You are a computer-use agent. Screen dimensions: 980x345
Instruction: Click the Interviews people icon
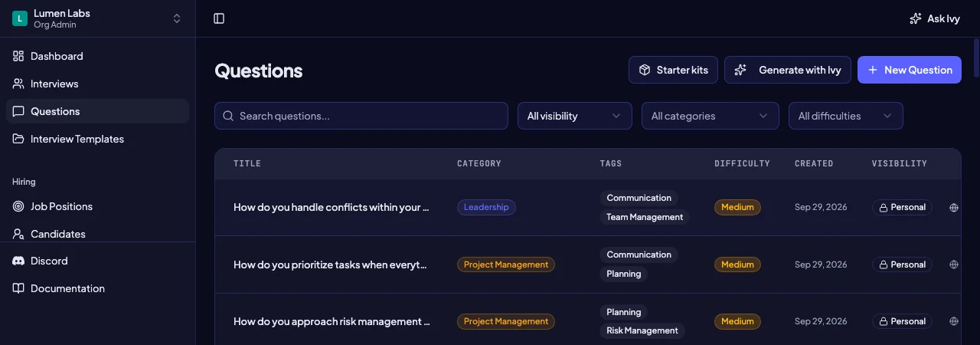point(18,84)
